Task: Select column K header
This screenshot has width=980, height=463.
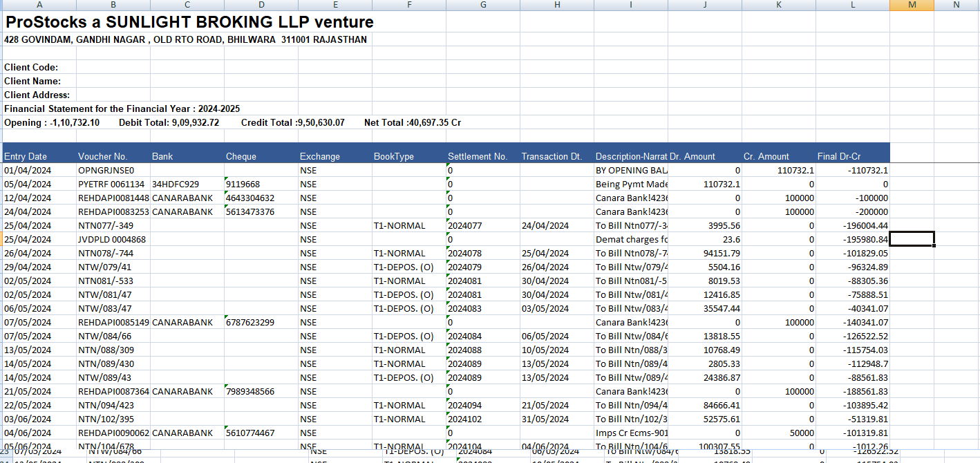Action: (x=779, y=6)
